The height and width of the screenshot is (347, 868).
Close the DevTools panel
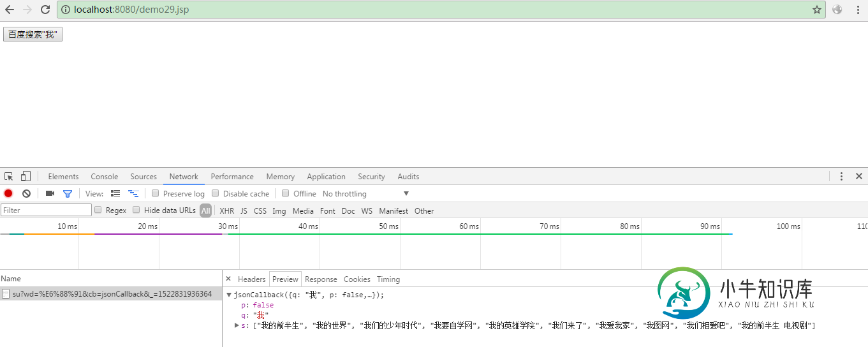[859, 177]
